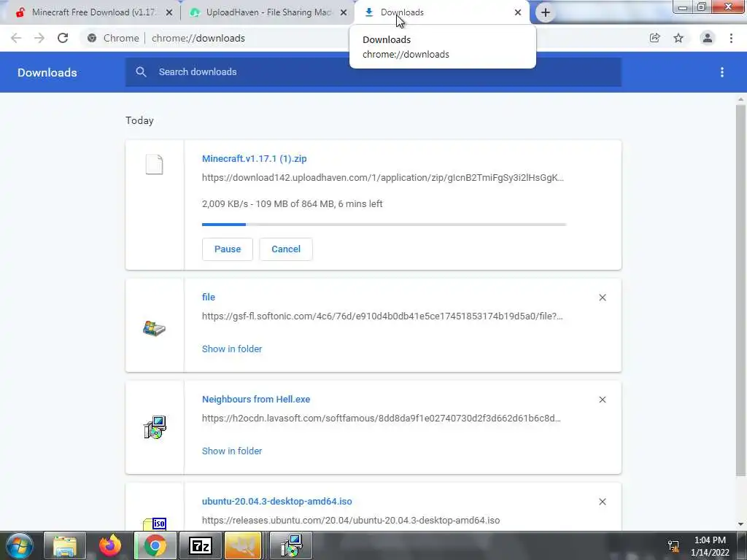Open the share page icon

(x=655, y=38)
